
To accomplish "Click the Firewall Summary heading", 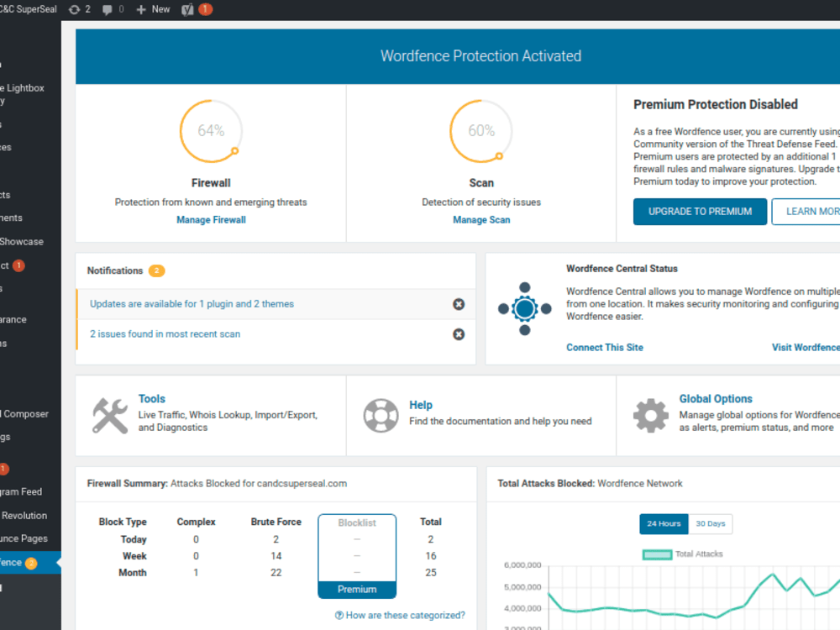I will (128, 483).
